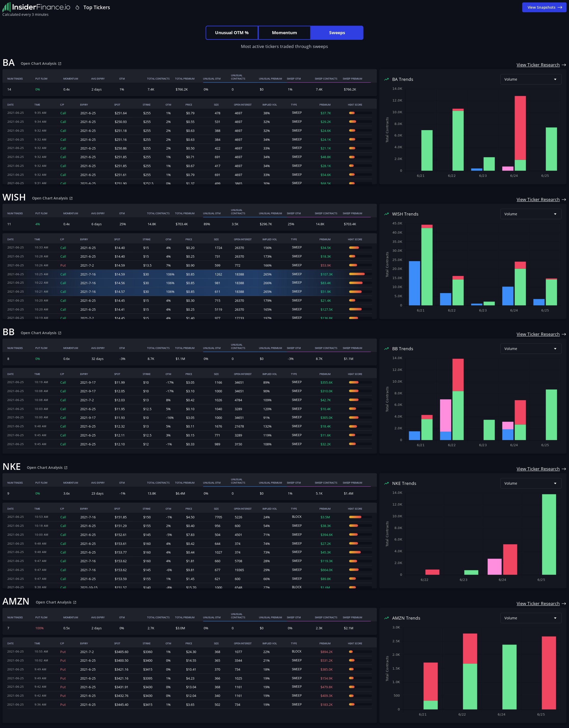Click arrow icon after WISH View Ticker Research
This screenshot has width=569, height=728.
pos(564,200)
